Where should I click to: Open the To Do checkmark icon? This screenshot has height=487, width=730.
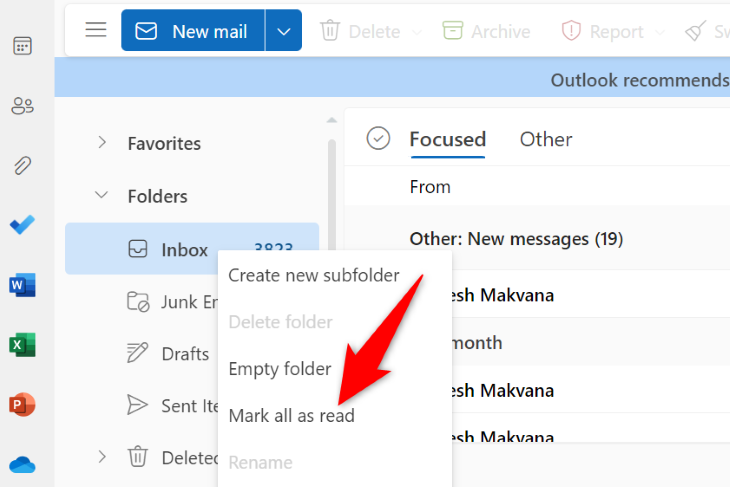coord(22,226)
